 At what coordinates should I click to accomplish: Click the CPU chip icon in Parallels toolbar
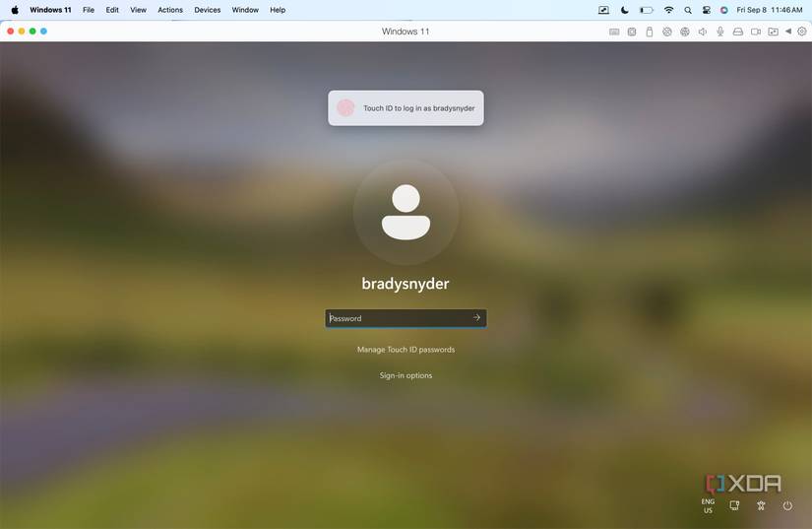point(632,32)
